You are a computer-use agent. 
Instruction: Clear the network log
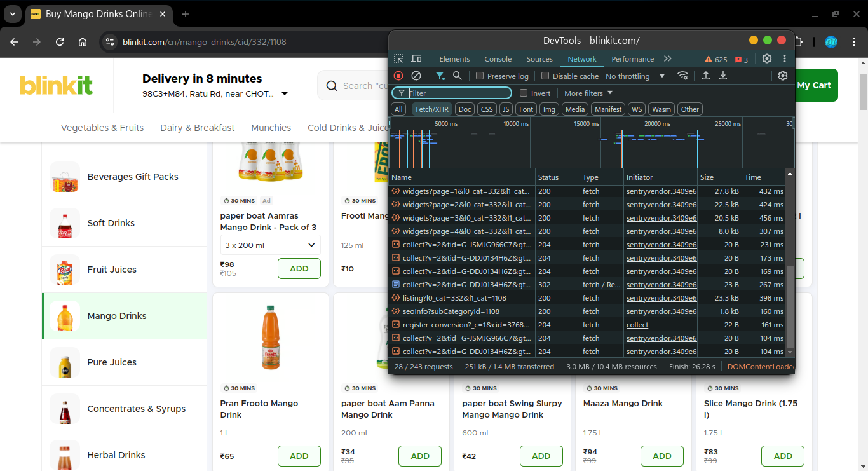416,76
